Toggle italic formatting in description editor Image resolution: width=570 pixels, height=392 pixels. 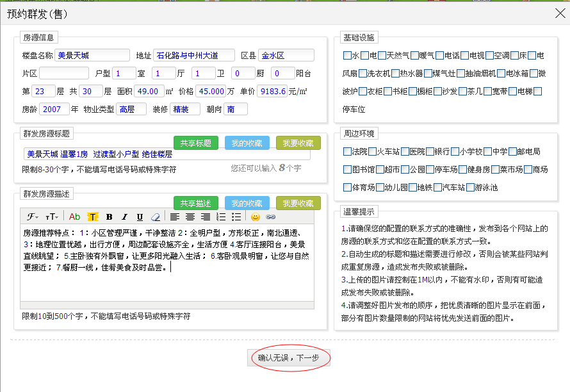coord(124,216)
